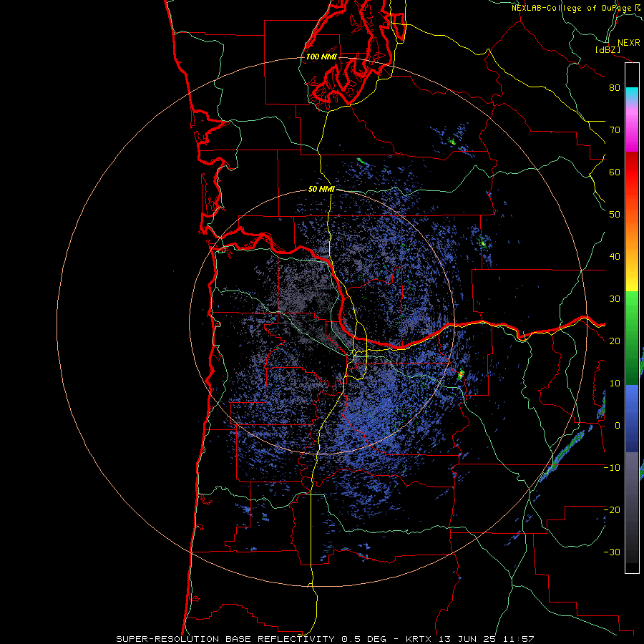Click the 80 value on the dBZ scale

tap(615, 88)
